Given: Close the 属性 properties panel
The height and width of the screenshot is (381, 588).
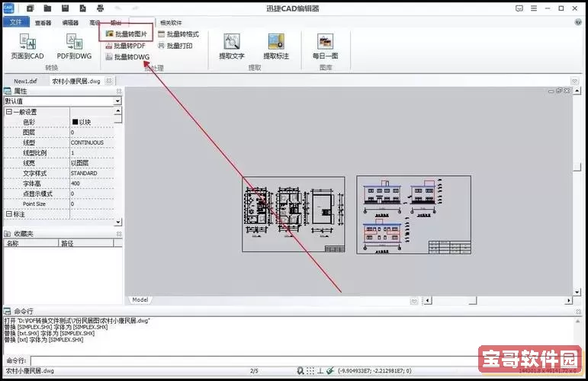Looking at the screenshot, I should 119,91.
